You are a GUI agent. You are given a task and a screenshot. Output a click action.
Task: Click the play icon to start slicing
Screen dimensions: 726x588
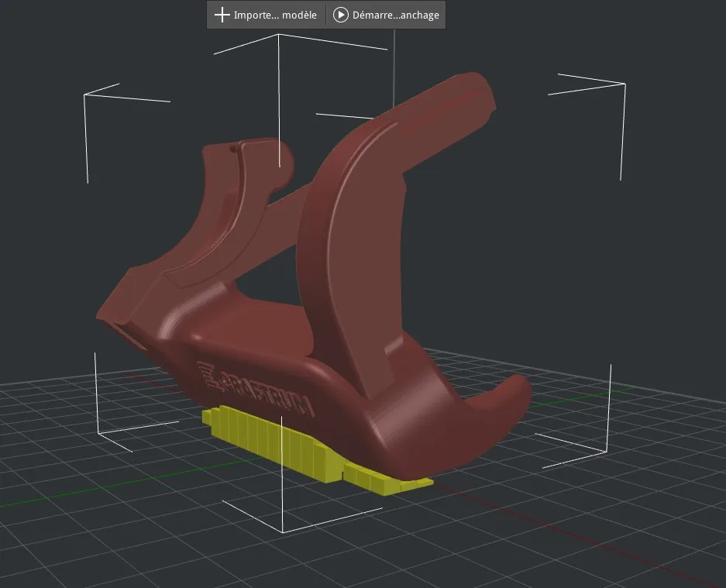point(340,15)
